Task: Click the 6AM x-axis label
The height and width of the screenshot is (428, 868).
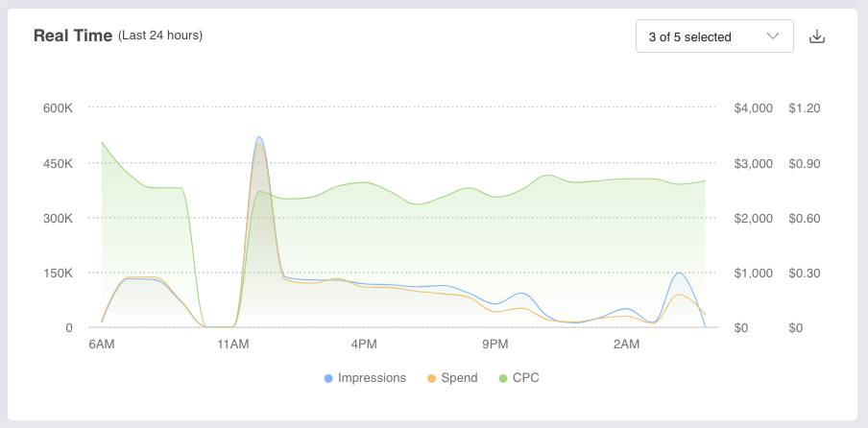Action: coord(102,344)
